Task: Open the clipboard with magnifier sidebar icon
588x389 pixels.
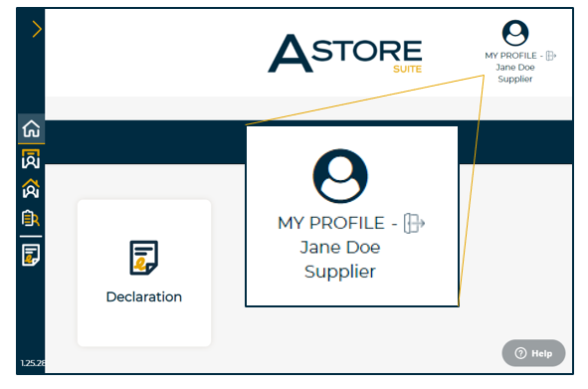Action: click(31, 218)
